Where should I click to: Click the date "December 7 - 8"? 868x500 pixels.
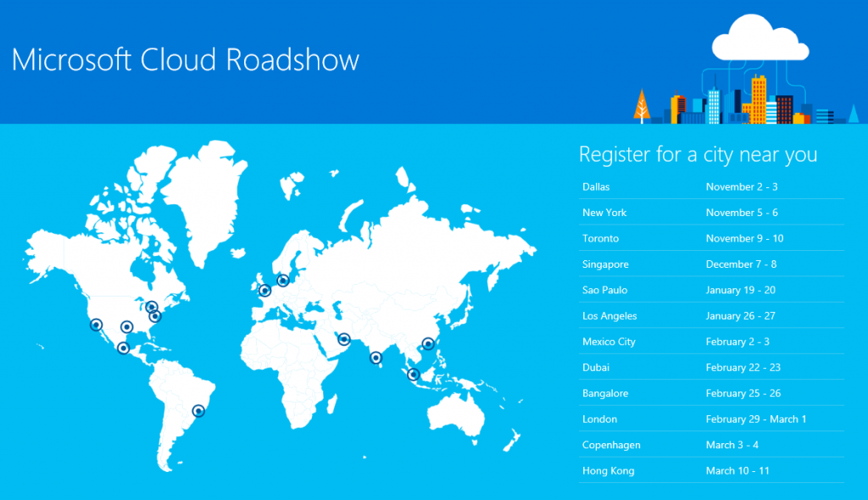click(x=741, y=264)
